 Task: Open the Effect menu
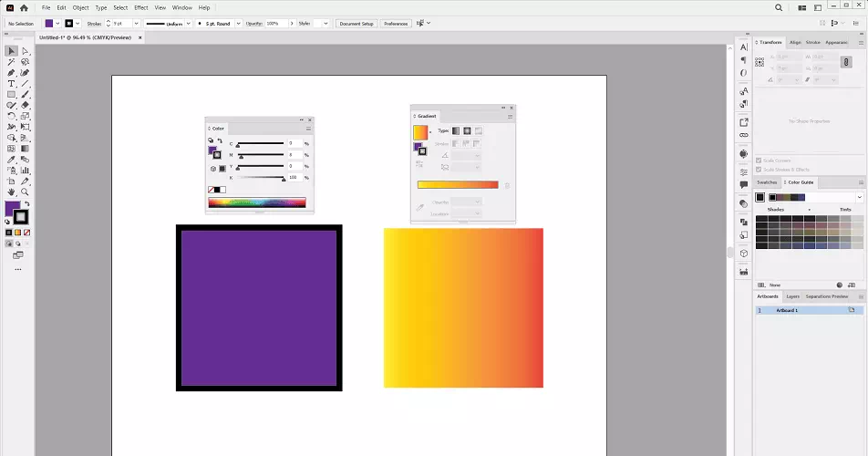[x=141, y=7]
